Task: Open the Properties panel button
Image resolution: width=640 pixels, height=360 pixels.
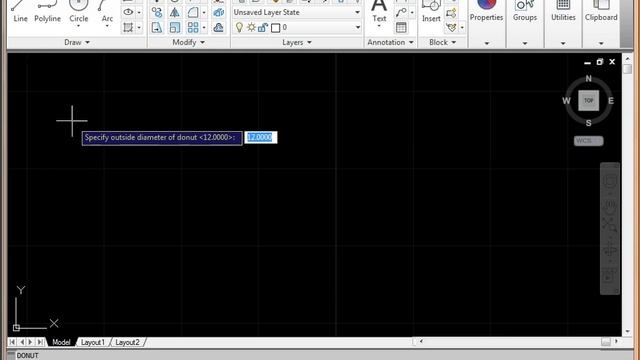Action: [486, 22]
